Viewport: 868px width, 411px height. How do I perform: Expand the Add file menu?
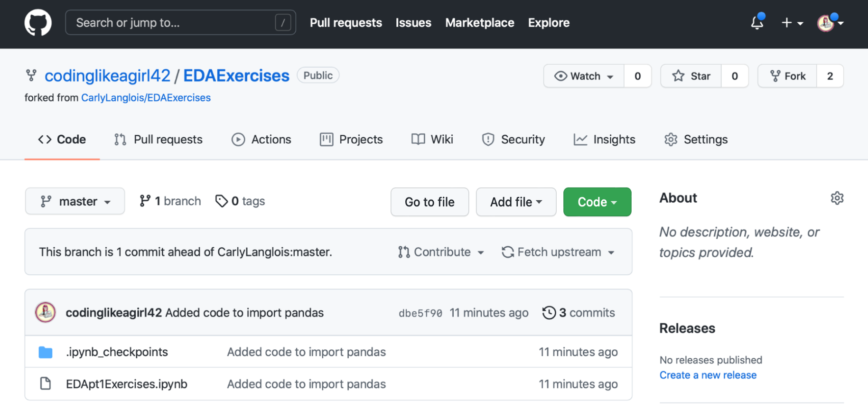(x=516, y=202)
